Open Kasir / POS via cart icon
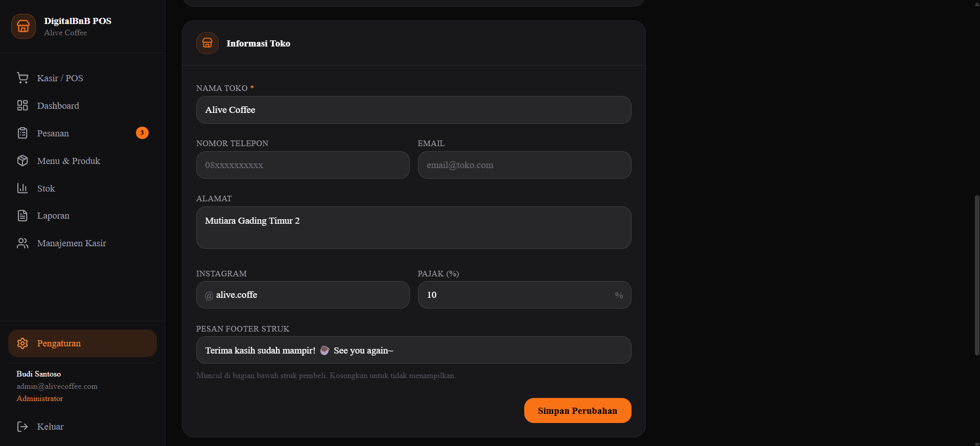Viewport: 980px width, 446px height. (22, 78)
